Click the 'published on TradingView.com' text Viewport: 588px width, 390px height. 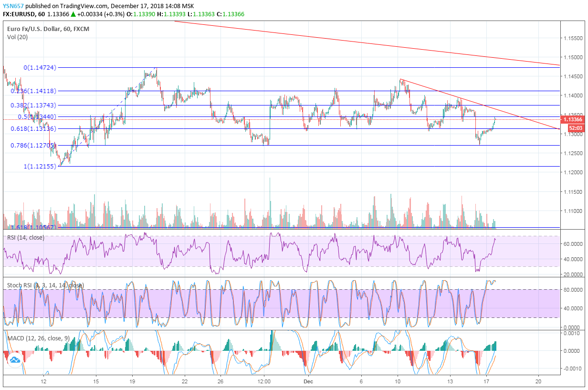tap(65, 6)
